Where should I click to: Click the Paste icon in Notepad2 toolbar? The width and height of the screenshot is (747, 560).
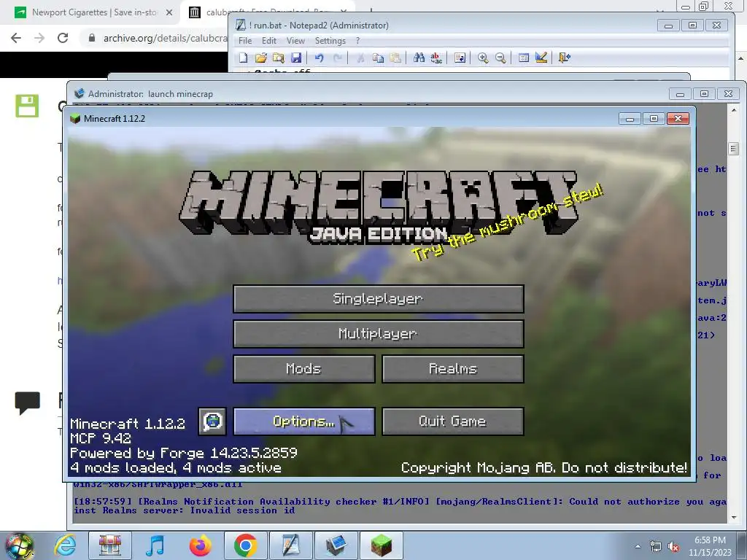click(x=395, y=58)
